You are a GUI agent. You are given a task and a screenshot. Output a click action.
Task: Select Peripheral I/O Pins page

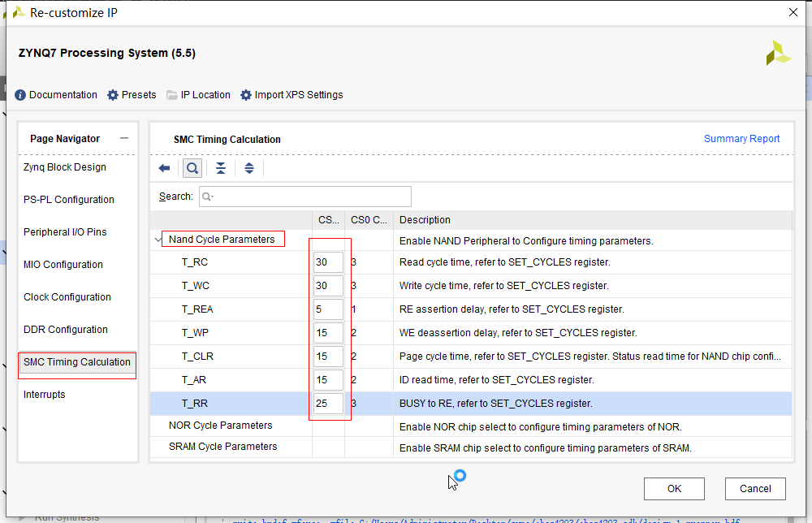pyautogui.click(x=65, y=232)
